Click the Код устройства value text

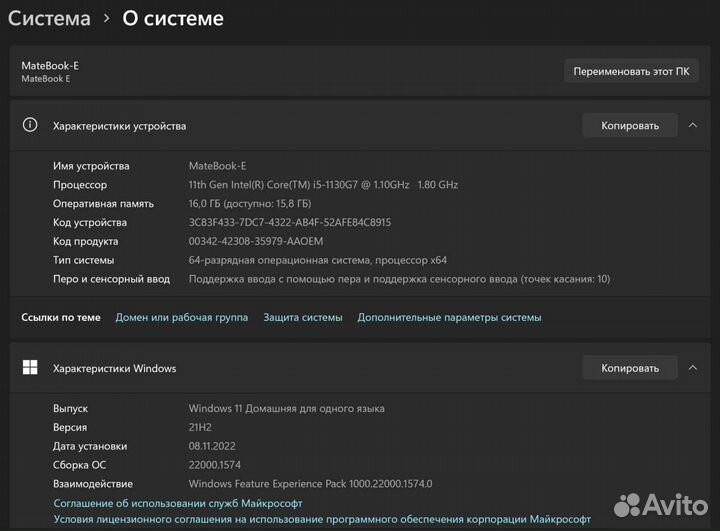[x=289, y=222]
